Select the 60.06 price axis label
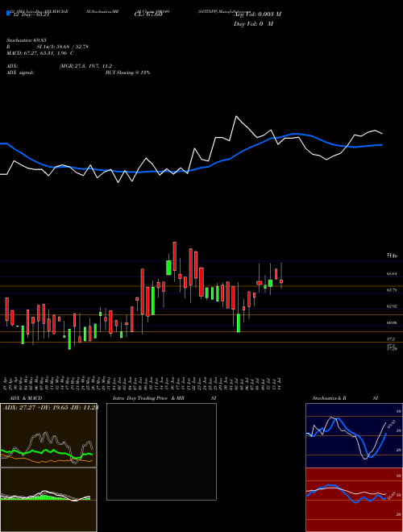Viewport: 403px width, 532px height. point(392,322)
